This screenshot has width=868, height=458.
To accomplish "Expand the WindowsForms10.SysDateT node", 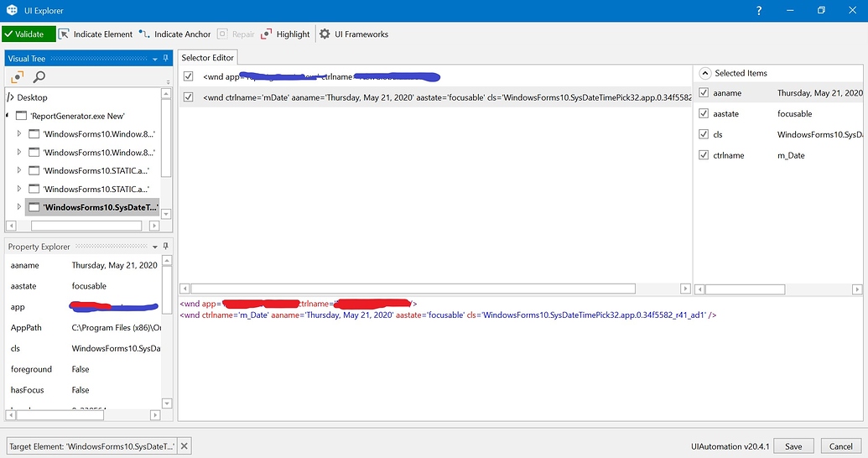I will (18, 206).
